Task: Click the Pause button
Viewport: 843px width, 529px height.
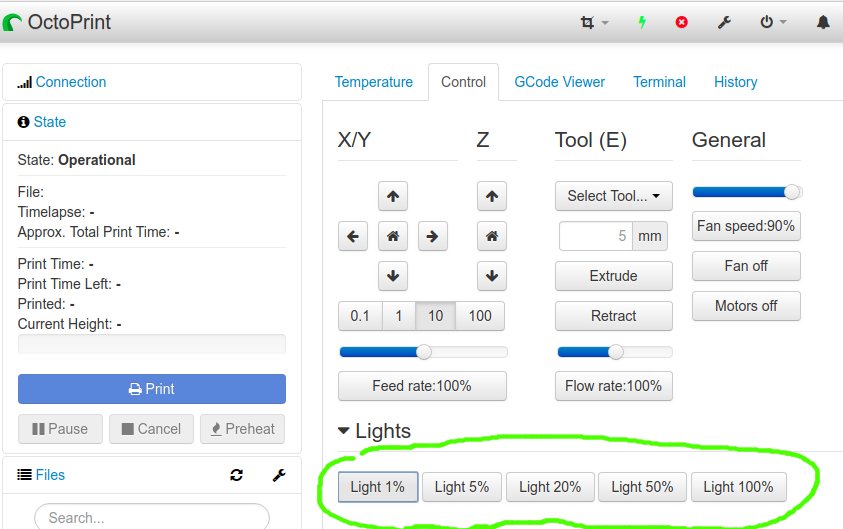Action: 60,429
